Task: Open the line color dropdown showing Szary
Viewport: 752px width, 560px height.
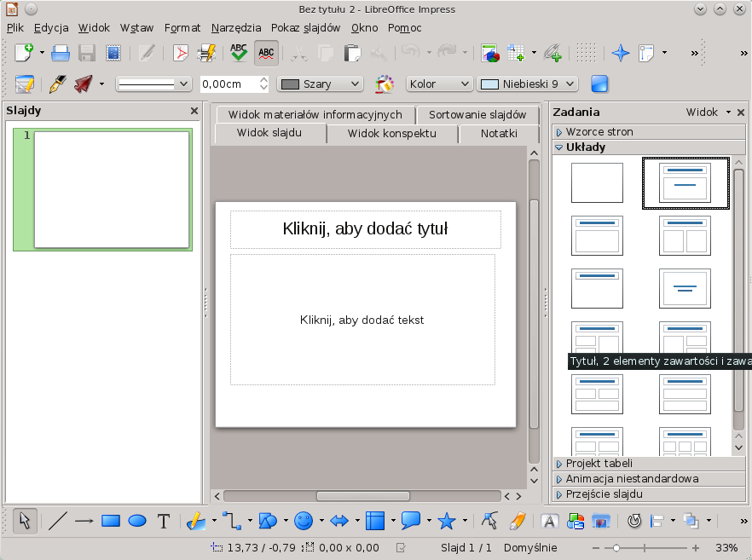Action: [321, 84]
